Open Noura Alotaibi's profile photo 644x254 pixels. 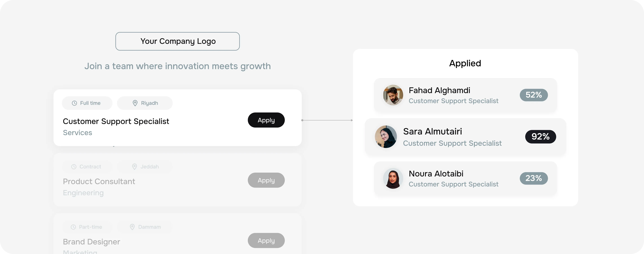coord(393,178)
